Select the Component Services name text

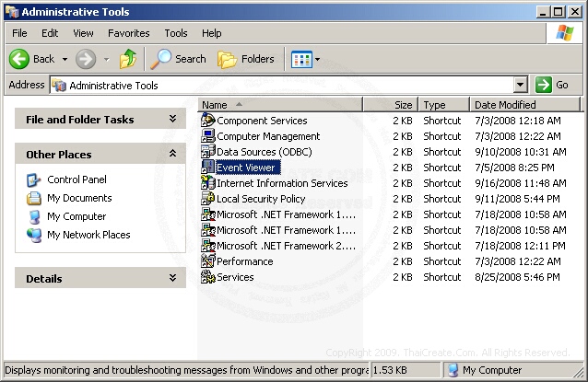tap(262, 121)
